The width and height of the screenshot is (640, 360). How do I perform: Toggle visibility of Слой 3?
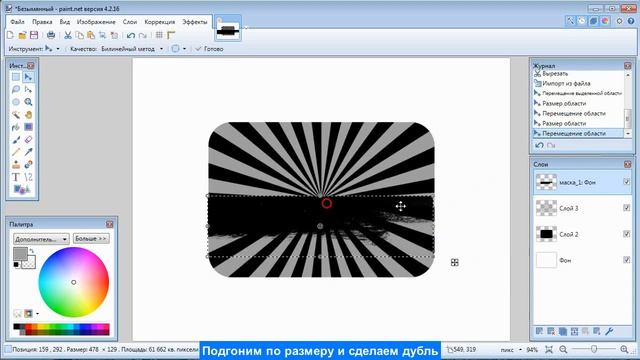(x=627, y=208)
